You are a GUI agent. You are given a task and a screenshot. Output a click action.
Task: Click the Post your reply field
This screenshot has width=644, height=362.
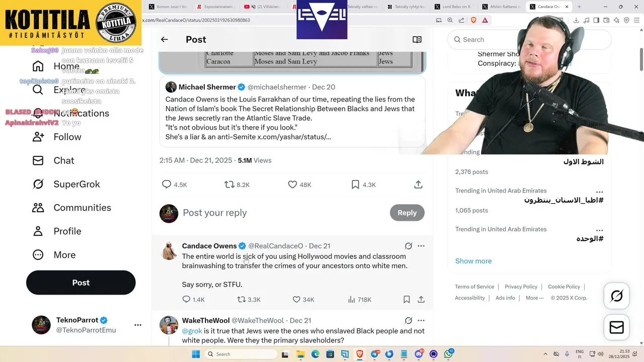(x=282, y=213)
